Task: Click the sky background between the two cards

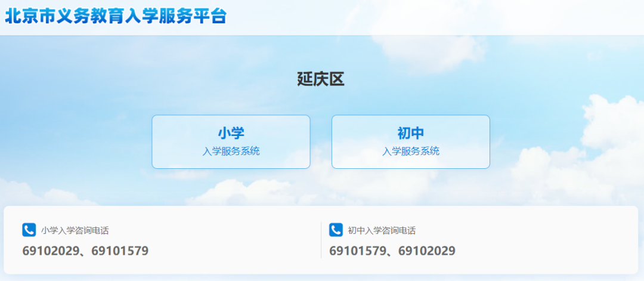Action: 321,142
